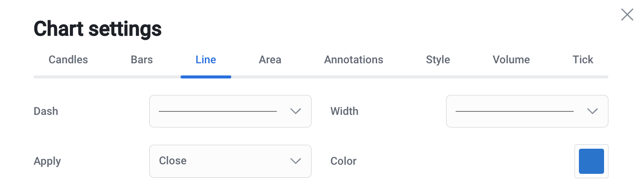Open the Bars tab
This screenshot has width=644, height=189.
[141, 60]
